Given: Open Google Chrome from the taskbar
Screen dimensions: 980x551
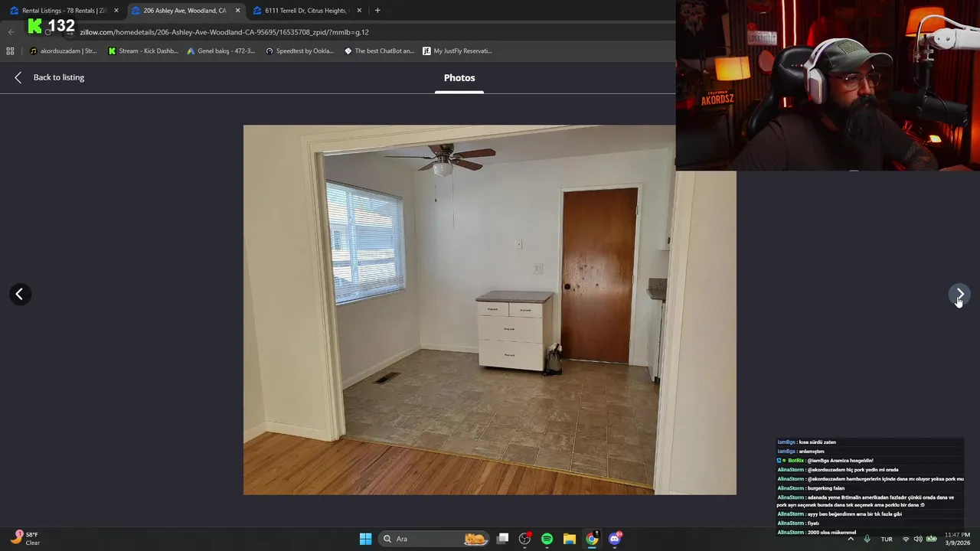Looking at the screenshot, I should pyautogui.click(x=592, y=539).
